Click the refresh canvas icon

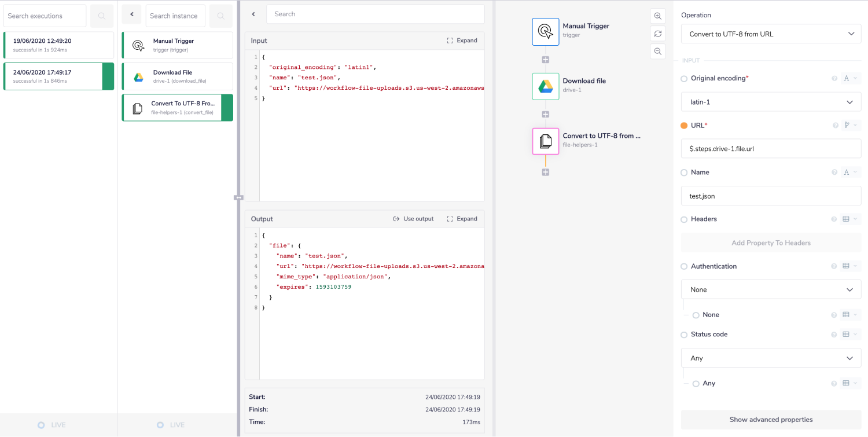(x=657, y=34)
